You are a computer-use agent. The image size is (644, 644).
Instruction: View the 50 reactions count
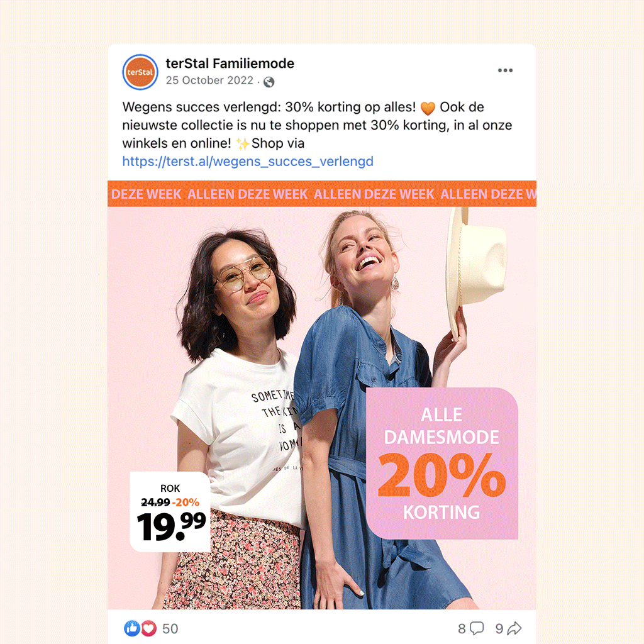click(x=170, y=628)
